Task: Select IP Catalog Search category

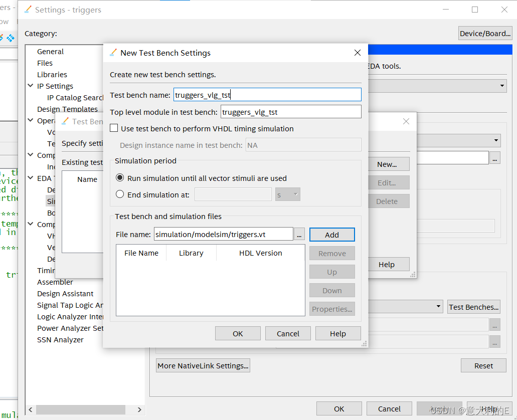Action: point(75,98)
